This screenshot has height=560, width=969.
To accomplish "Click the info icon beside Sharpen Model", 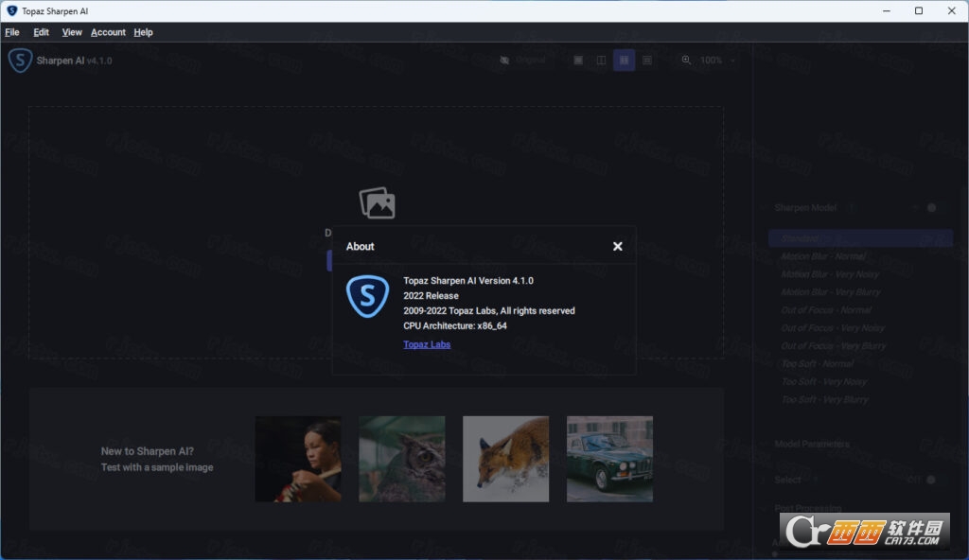I will click(x=851, y=208).
